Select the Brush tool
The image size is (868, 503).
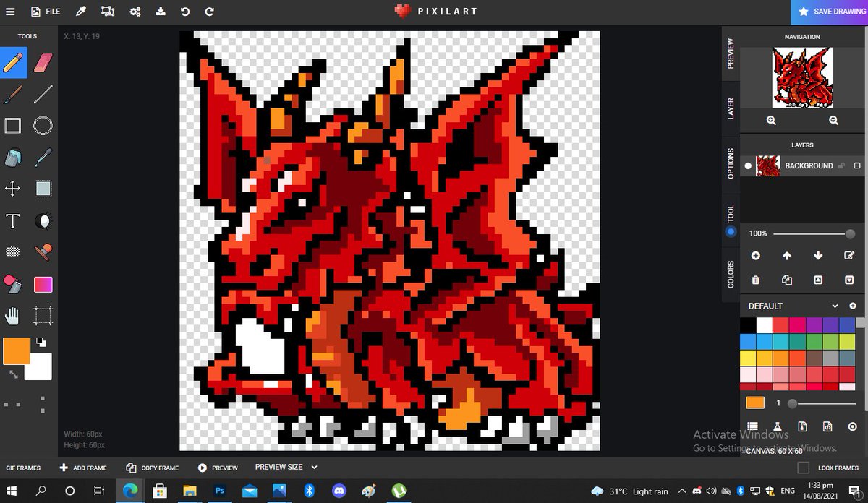(12, 95)
